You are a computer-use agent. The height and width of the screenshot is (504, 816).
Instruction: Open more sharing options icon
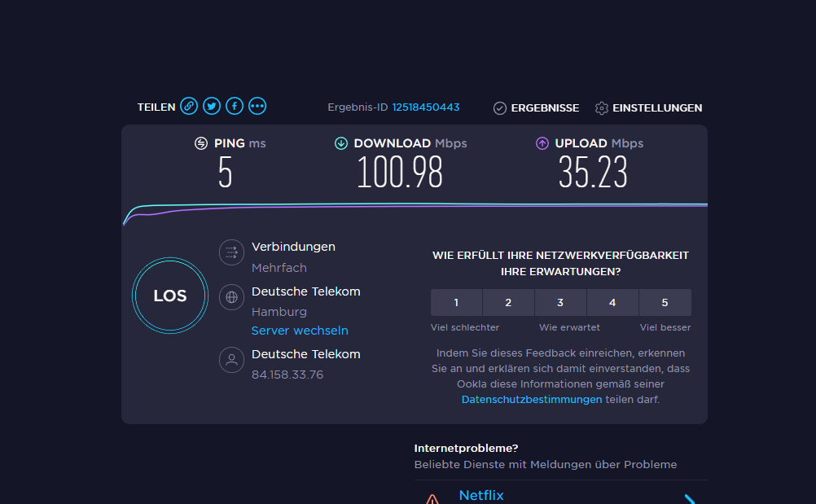pos(257,106)
